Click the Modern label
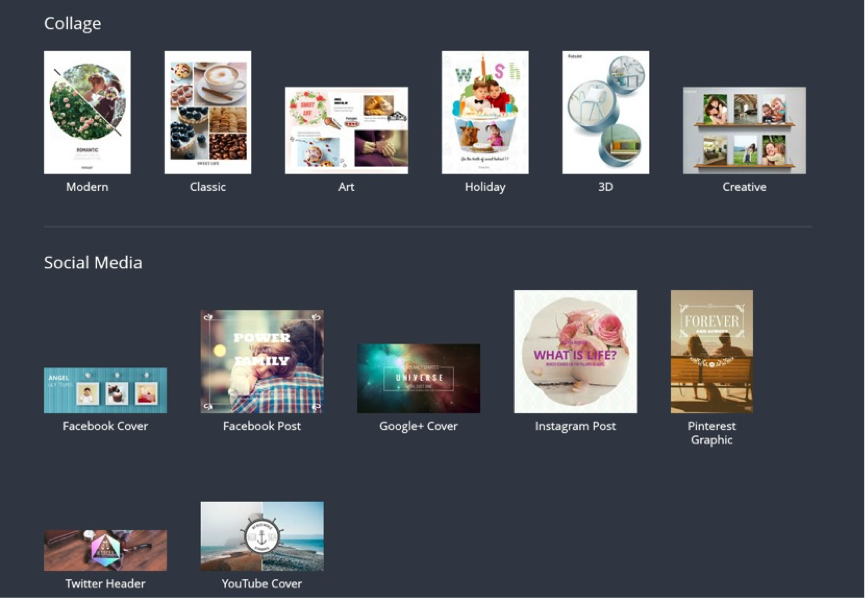This screenshot has height=598, width=865. pyautogui.click(x=87, y=187)
